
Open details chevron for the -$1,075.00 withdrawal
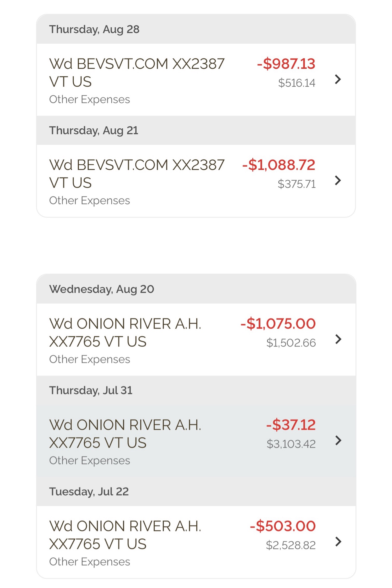338,339
